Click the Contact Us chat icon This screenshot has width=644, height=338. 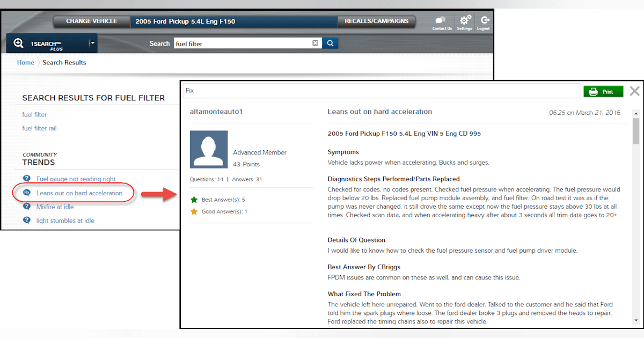[442, 21]
